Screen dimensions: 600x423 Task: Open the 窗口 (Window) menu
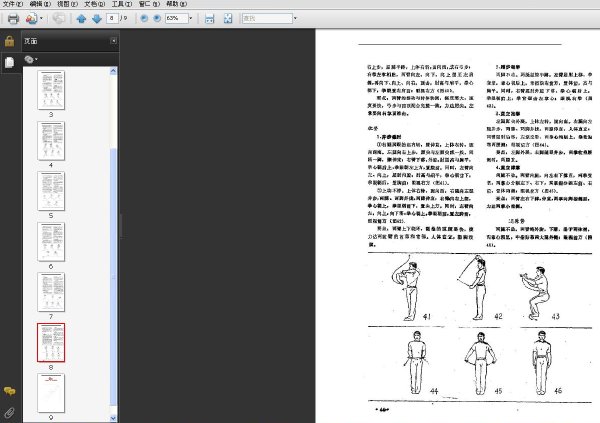149,4
